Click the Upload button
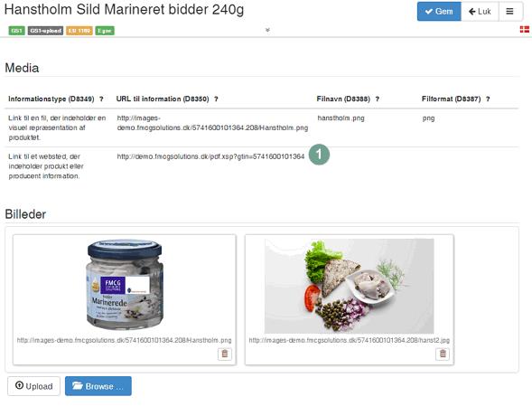532x406 pixels. pos(34,386)
